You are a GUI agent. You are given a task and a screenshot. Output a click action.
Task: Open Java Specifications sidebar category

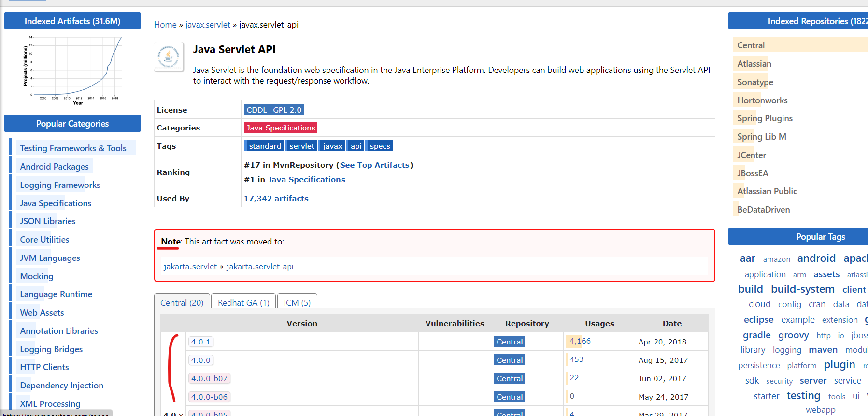[56, 203]
